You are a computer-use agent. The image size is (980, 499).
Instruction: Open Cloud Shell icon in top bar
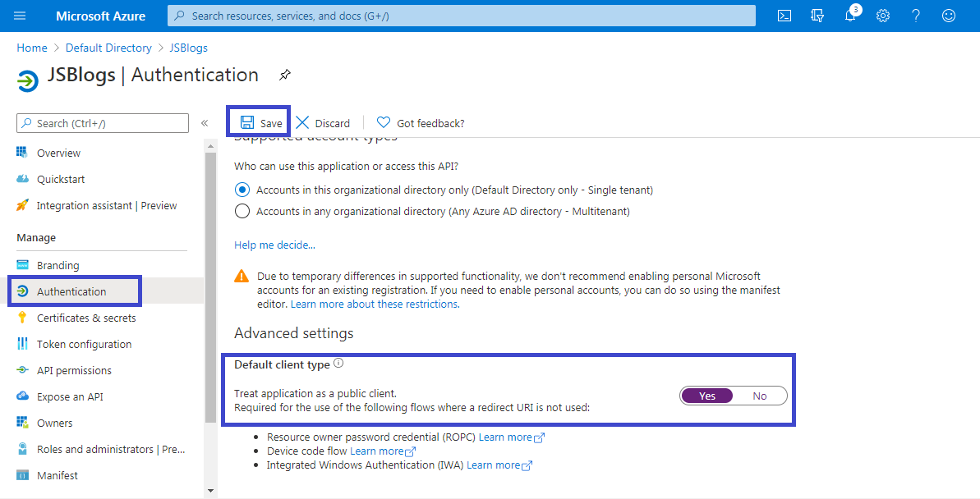click(784, 16)
